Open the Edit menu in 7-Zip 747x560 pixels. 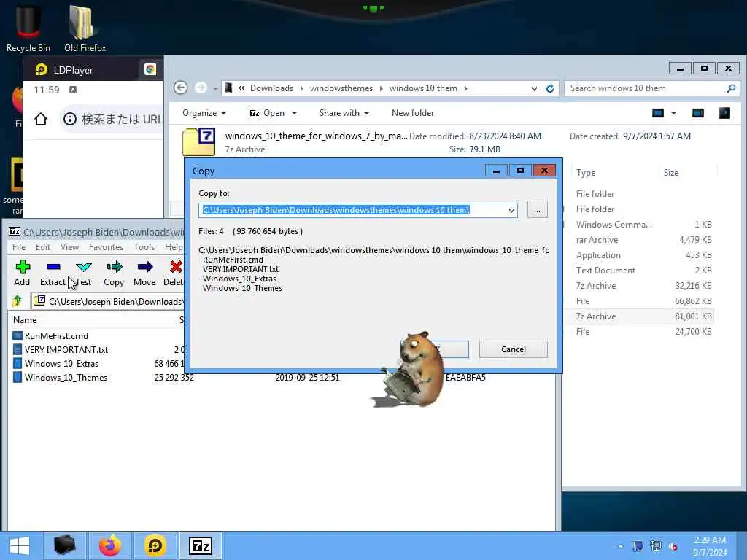[43, 247]
